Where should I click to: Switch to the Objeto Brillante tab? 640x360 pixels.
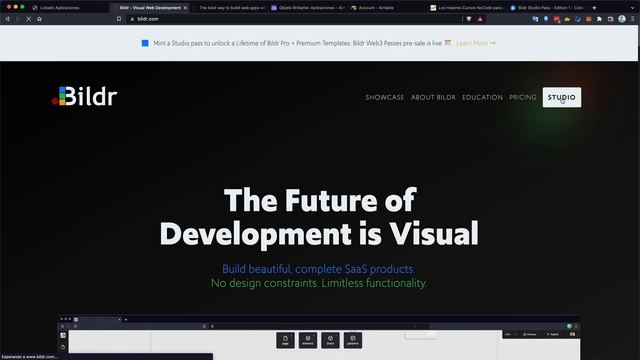point(308,8)
